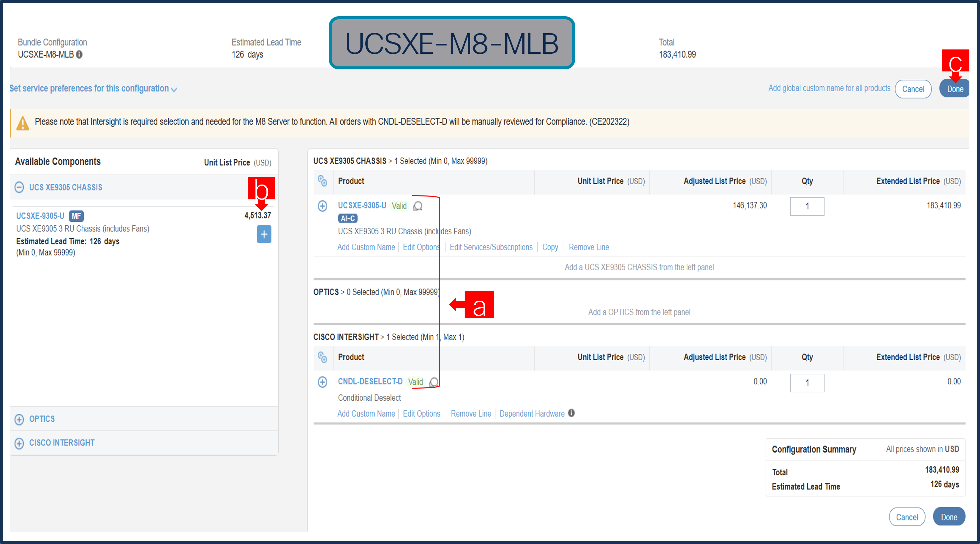
Task: Click the Qty field for UCSXE-9305-U
Action: [x=807, y=206]
